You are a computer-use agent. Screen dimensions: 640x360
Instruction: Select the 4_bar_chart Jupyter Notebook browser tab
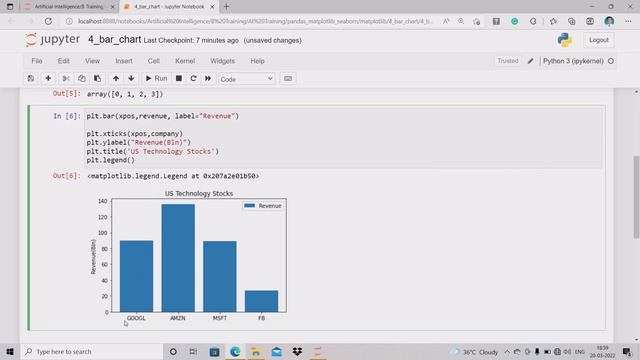[169, 7]
